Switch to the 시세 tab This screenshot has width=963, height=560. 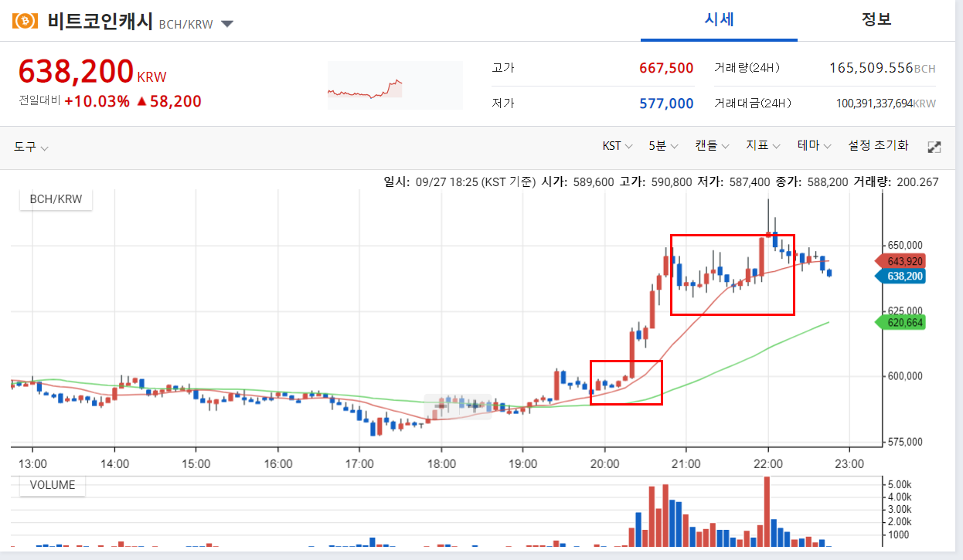tap(719, 20)
